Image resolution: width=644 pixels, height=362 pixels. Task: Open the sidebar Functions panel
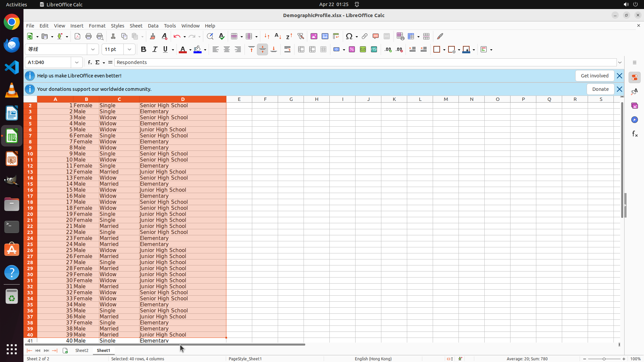pos(635,134)
